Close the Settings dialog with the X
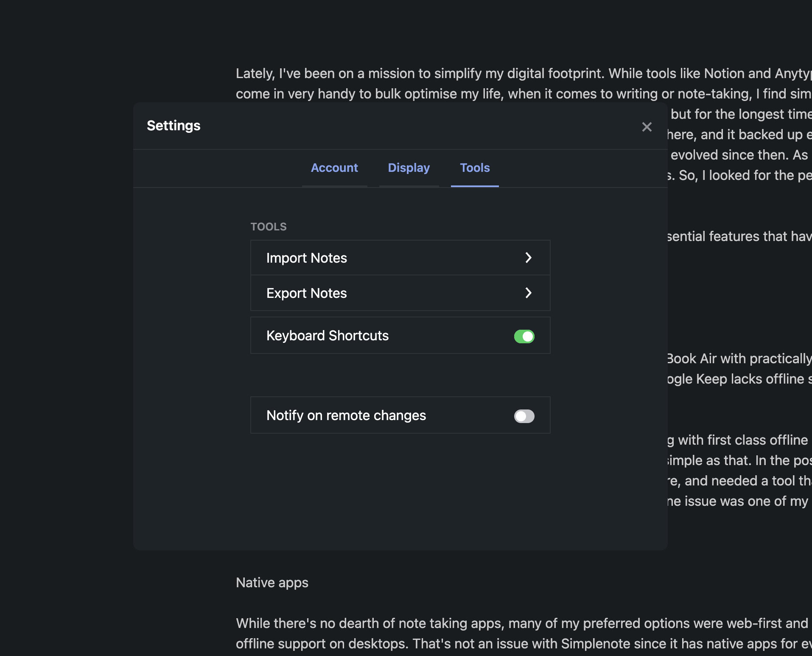Viewport: 812px width, 656px height. (647, 127)
